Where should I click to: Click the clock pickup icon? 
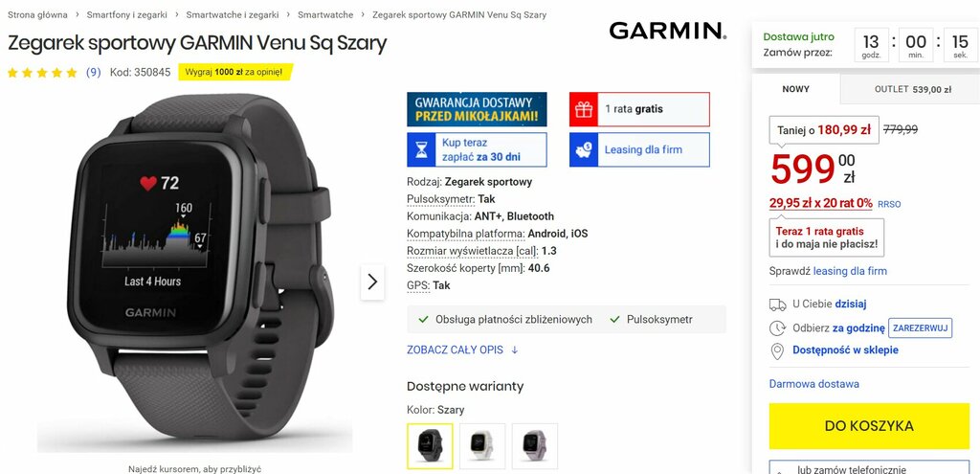click(777, 327)
